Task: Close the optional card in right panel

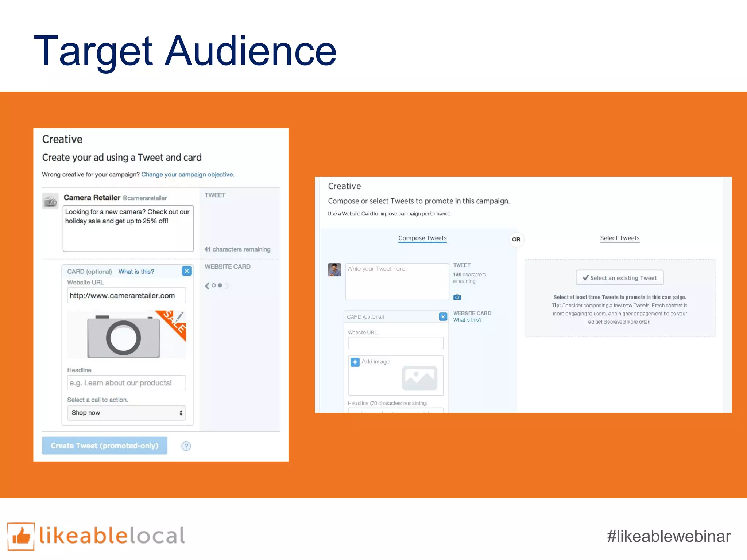Action: tap(443, 316)
